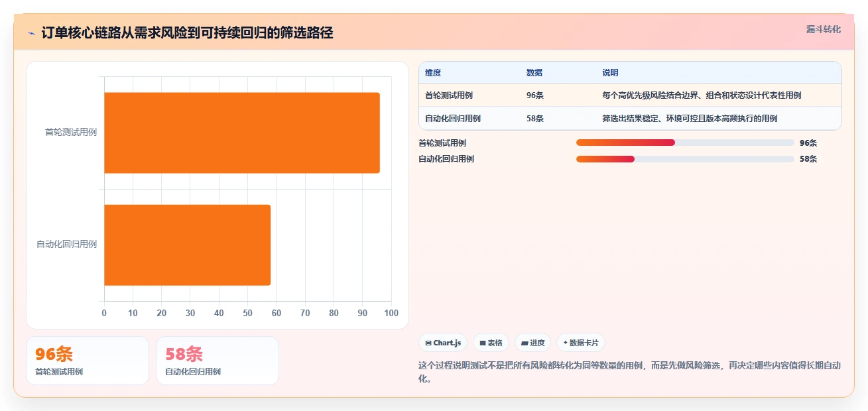
Task: Click the 进度 tag chip
Action: click(x=533, y=343)
